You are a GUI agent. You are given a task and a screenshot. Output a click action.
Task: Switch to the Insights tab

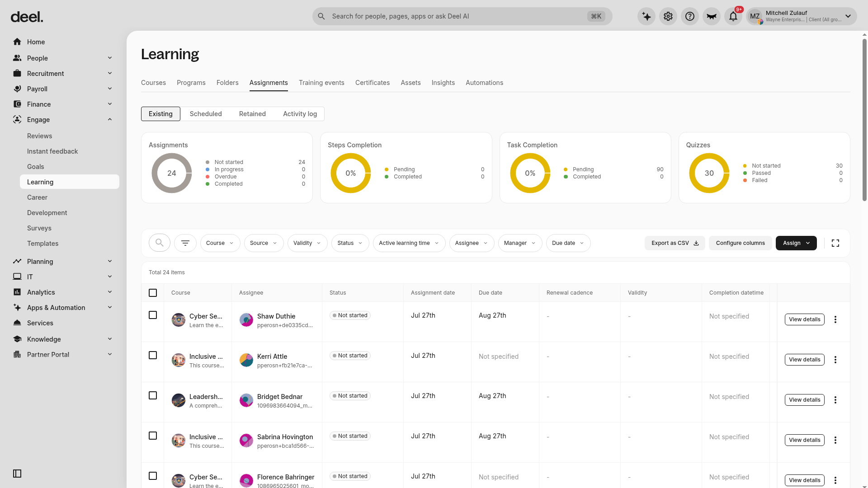(443, 83)
